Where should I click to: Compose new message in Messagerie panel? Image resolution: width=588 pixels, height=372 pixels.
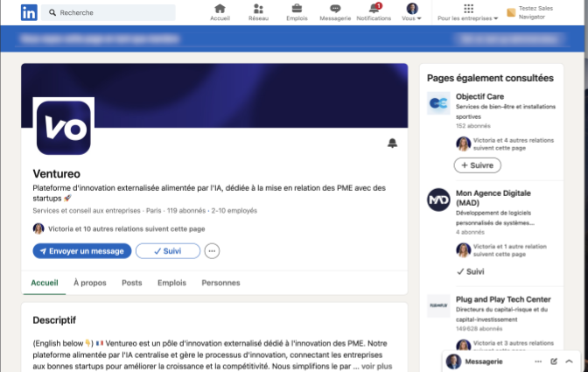coord(554,361)
